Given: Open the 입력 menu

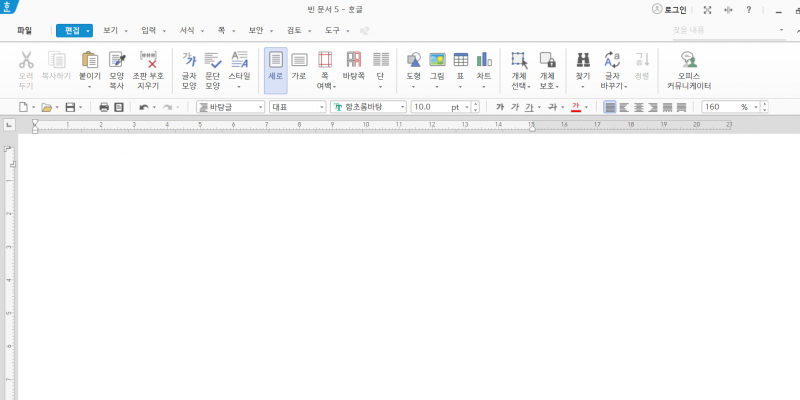Looking at the screenshot, I should pos(148,31).
